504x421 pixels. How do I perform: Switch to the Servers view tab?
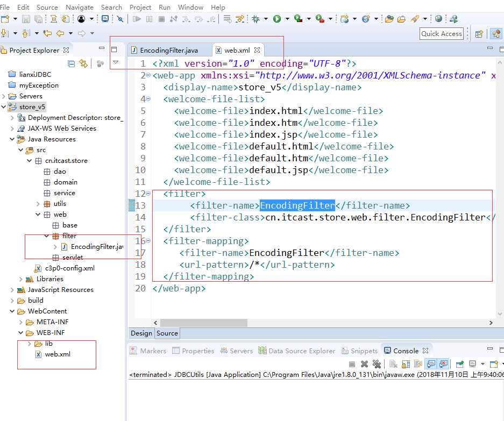point(237,351)
